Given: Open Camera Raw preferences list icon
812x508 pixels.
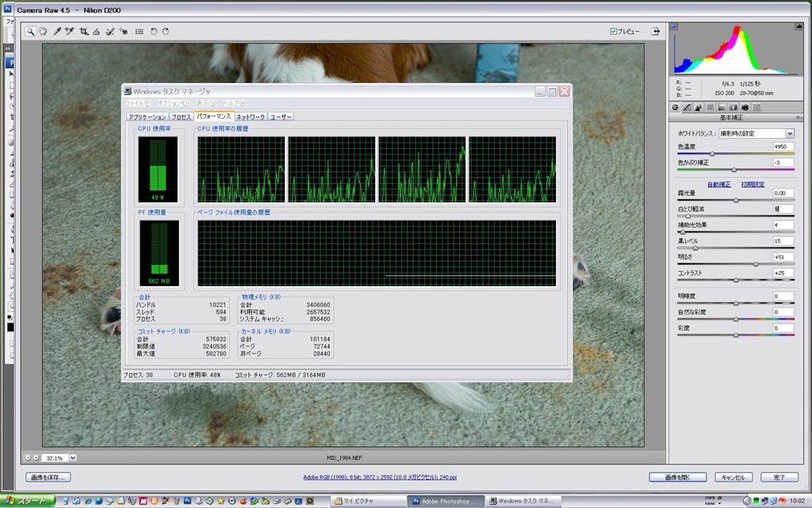Looking at the screenshot, I should pyautogui.click(x=140, y=32).
